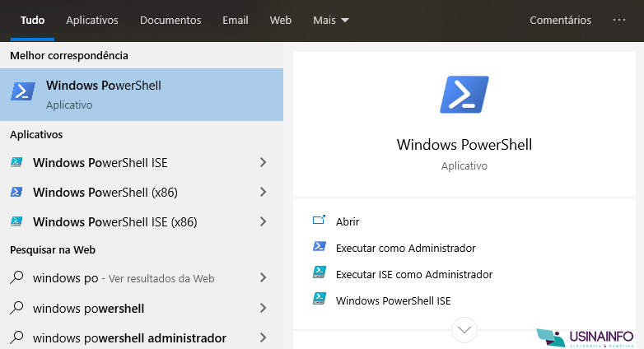Expand options for Windows PowerShell ISE result
644x349 pixels.
264,163
